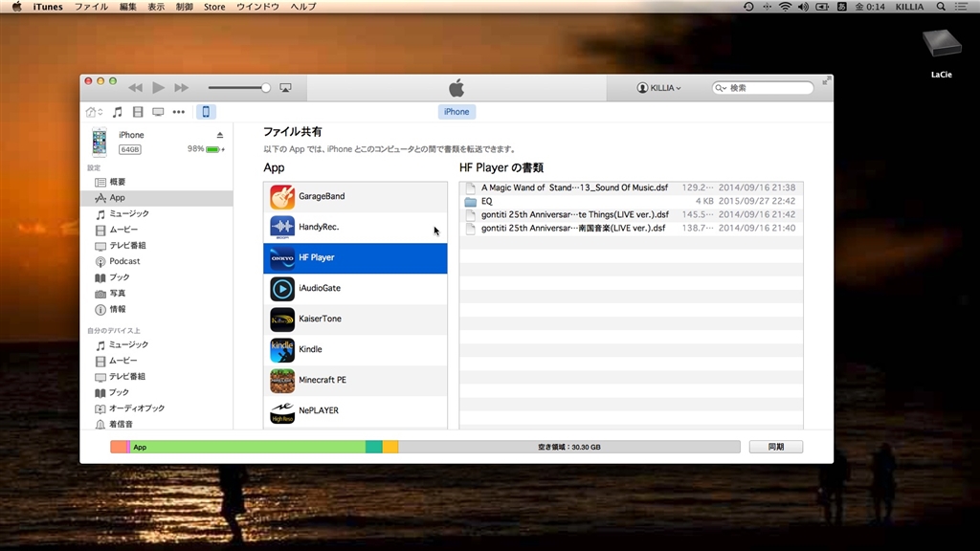This screenshot has width=980, height=551.
Task: Open the 編集 menu
Action: pos(128,7)
